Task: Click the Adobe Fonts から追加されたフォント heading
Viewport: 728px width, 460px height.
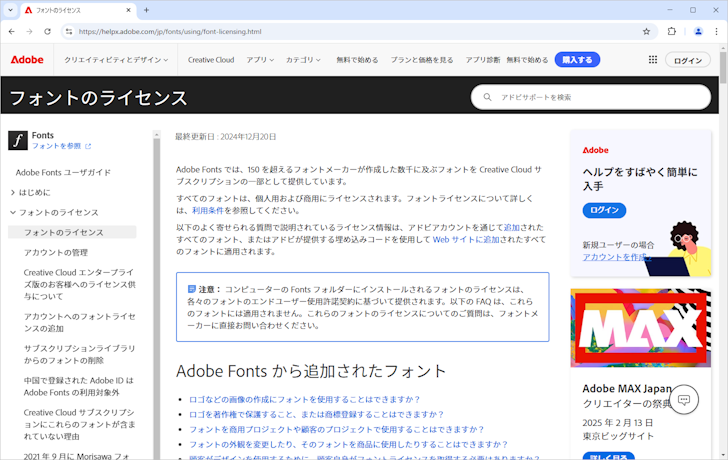Action: click(311, 371)
